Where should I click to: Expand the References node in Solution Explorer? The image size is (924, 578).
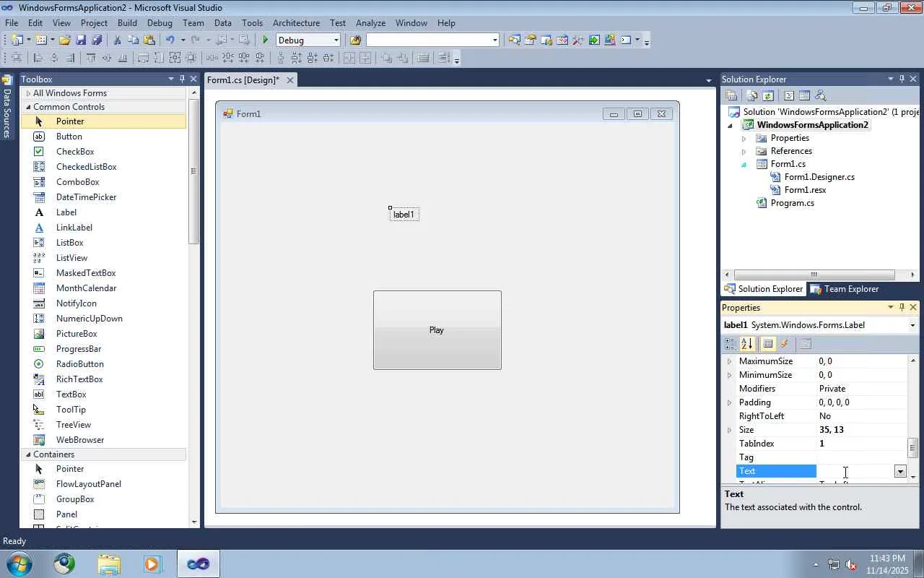[x=744, y=151]
